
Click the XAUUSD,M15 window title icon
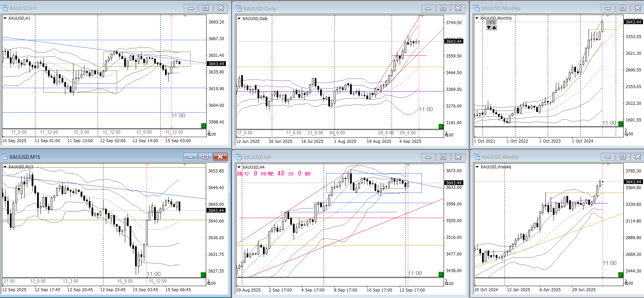coord(5,157)
